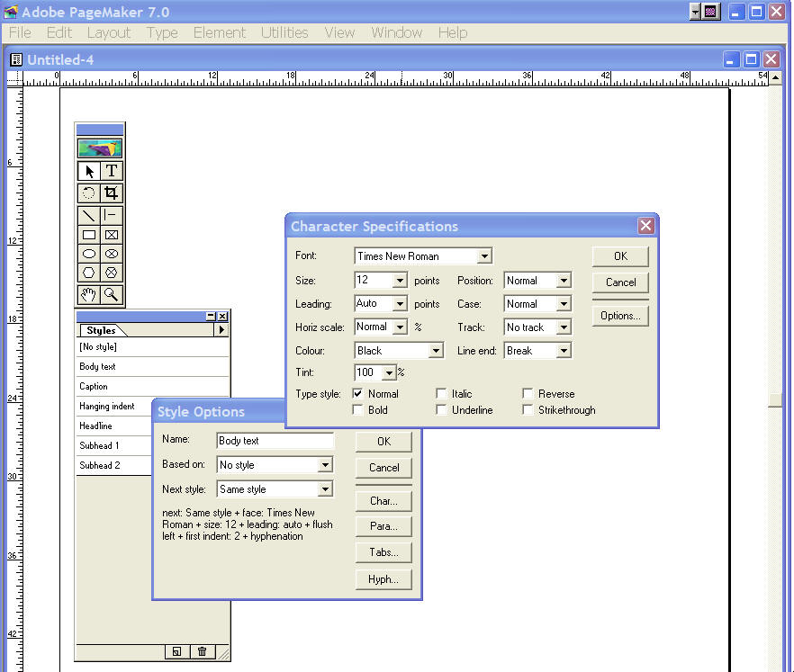Enable the Italic checkbox

click(x=441, y=394)
